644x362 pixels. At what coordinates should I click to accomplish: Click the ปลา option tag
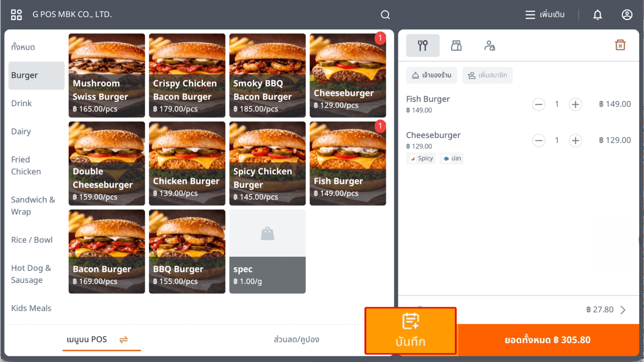click(x=452, y=158)
